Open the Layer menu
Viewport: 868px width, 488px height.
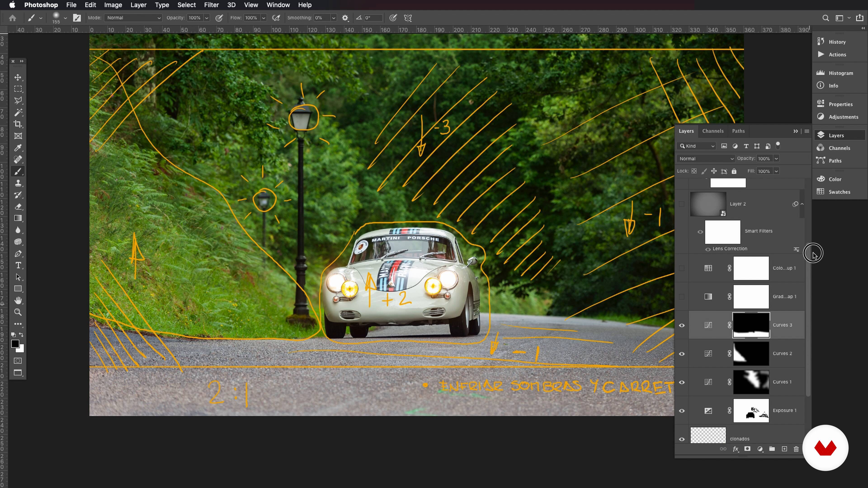coord(138,5)
